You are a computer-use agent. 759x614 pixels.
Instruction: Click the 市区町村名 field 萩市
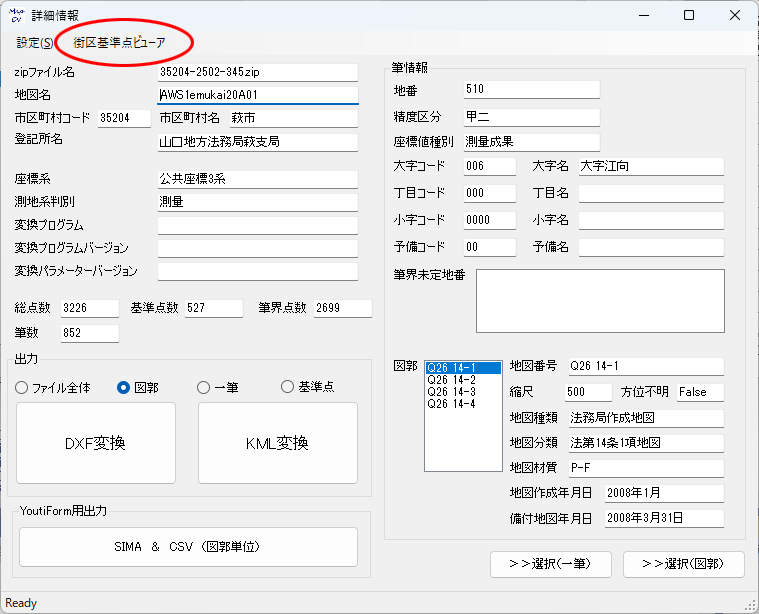293,118
